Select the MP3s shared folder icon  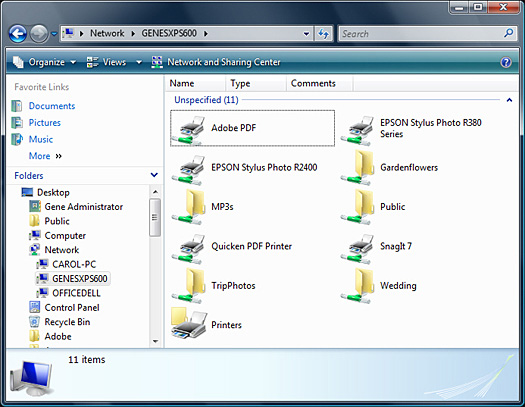pyautogui.click(x=188, y=207)
